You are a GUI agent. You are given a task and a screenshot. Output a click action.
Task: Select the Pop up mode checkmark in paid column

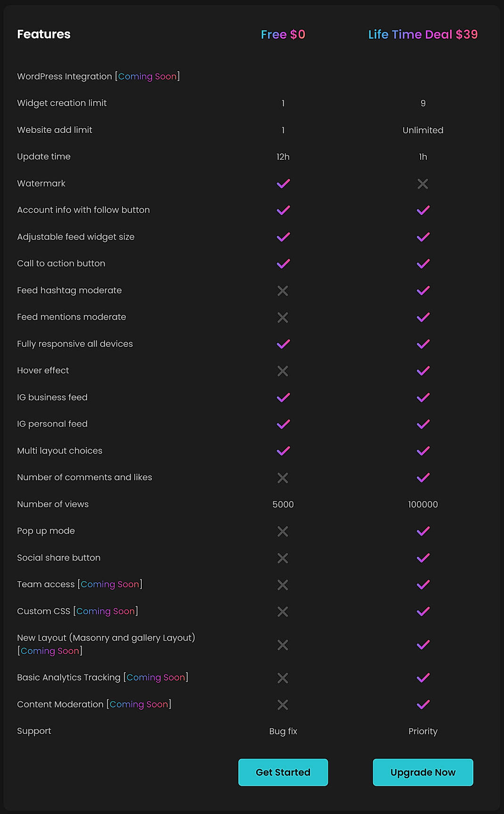[423, 531]
